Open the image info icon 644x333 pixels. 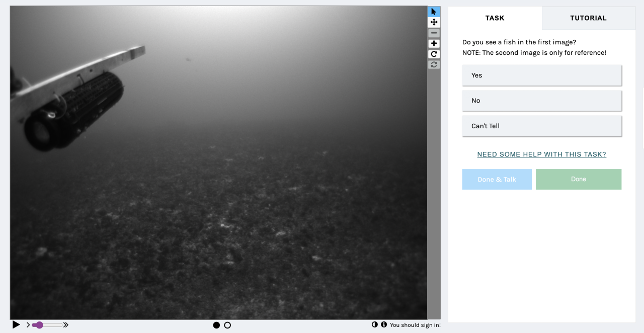coord(384,324)
